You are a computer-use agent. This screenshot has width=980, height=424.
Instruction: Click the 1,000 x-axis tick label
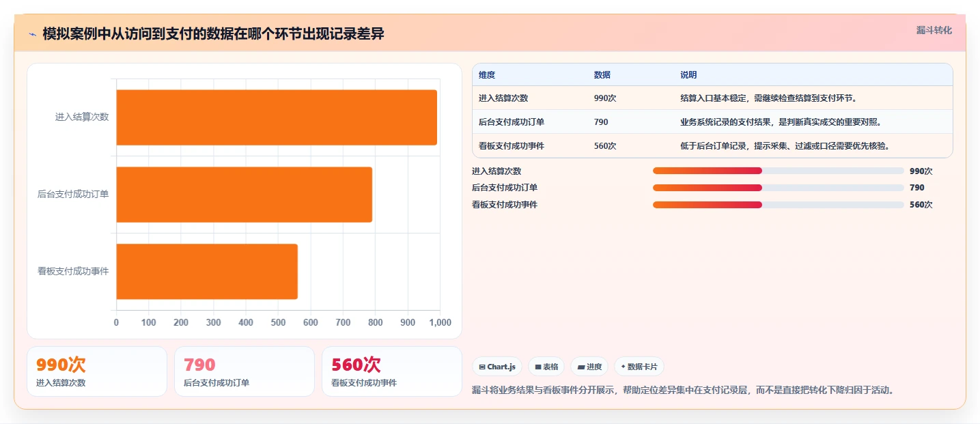pos(438,322)
